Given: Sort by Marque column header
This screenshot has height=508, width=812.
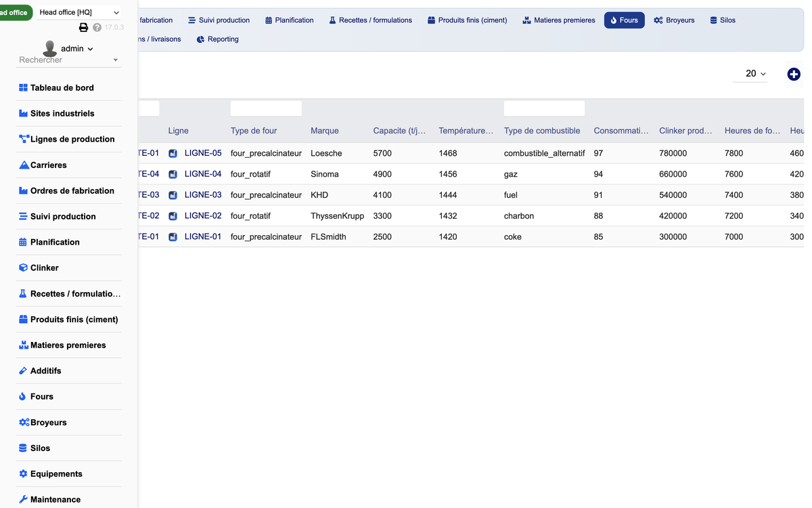Looking at the screenshot, I should click(x=325, y=131).
